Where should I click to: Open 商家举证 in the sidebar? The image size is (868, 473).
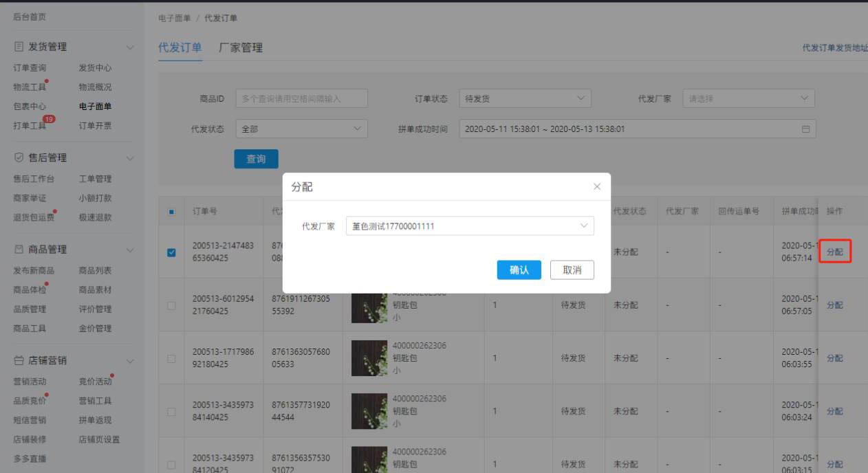point(30,198)
